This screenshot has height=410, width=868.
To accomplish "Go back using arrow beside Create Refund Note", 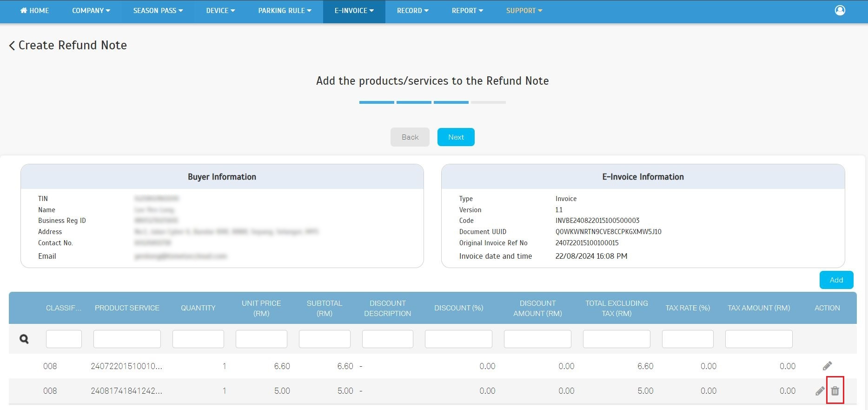I will coord(12,46).
